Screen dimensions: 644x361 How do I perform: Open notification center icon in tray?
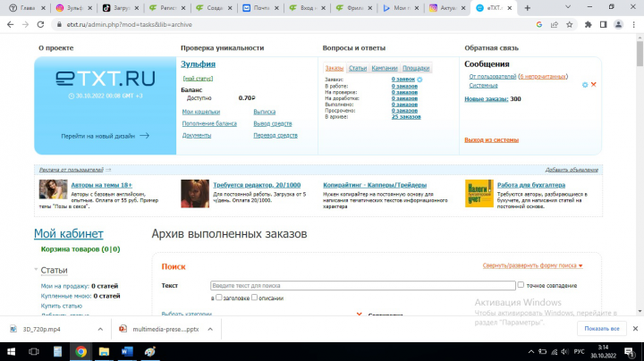tap(629, 351)
